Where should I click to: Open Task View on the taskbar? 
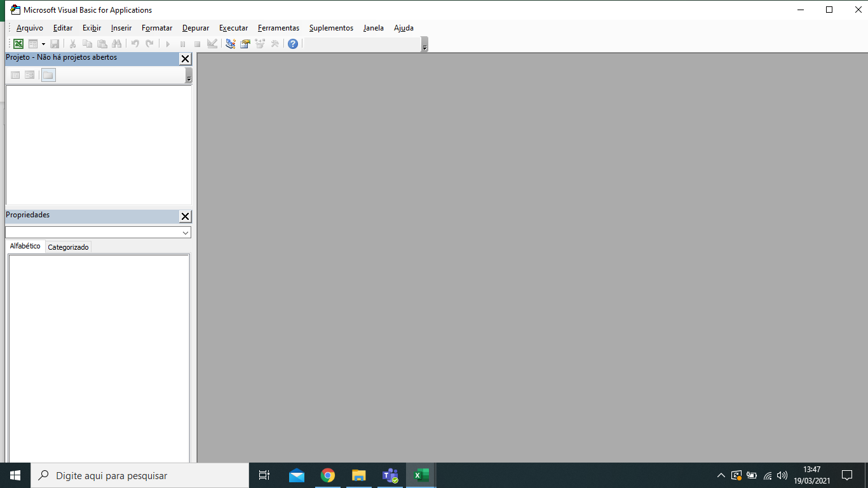[264, 475]
